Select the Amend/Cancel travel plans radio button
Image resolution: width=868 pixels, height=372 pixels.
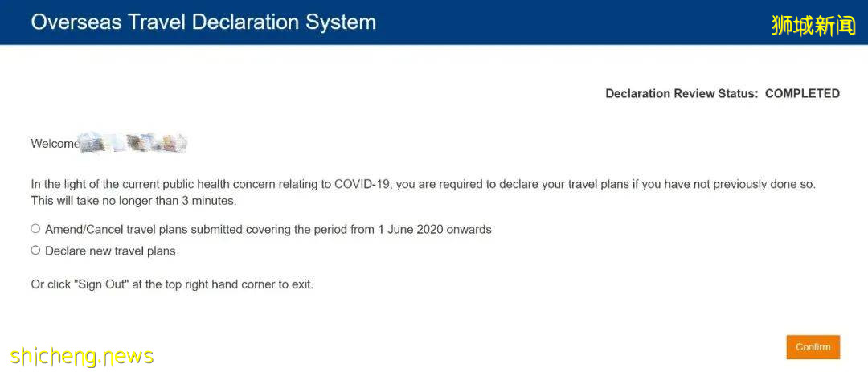35,229
